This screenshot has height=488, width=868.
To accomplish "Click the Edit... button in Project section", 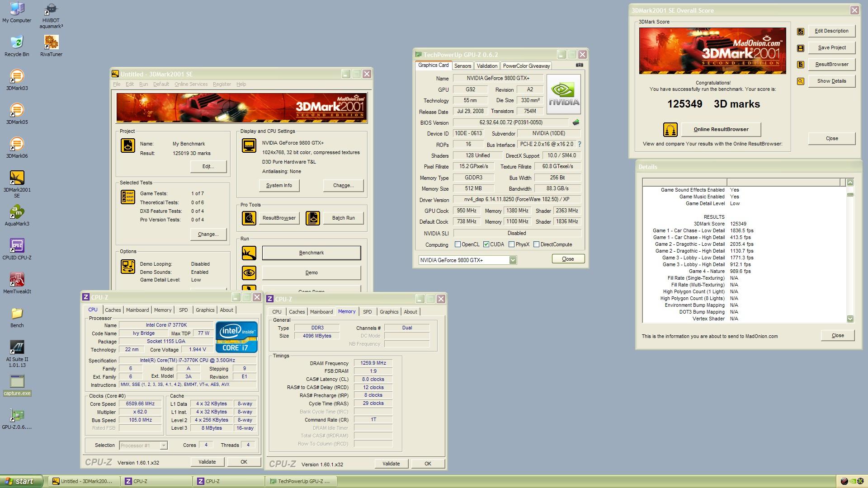I will tap(208, 167).
